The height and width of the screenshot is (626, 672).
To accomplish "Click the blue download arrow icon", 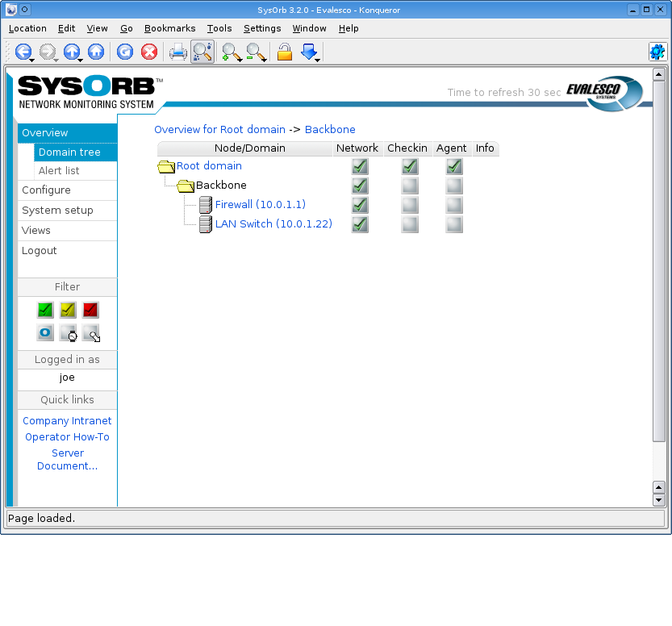I will pyautogui.click(x=308, y=51).
